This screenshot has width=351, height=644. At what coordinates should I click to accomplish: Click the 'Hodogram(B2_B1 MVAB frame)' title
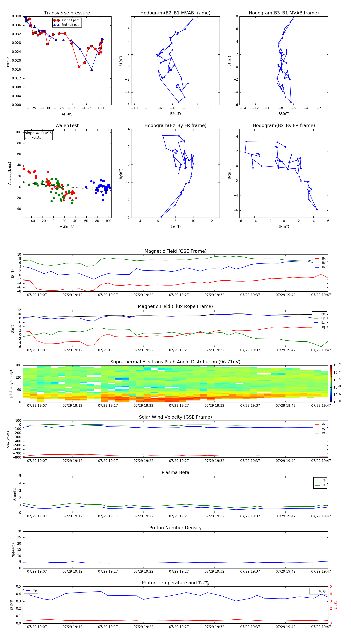pyautogui.click(x=175, y=13)
